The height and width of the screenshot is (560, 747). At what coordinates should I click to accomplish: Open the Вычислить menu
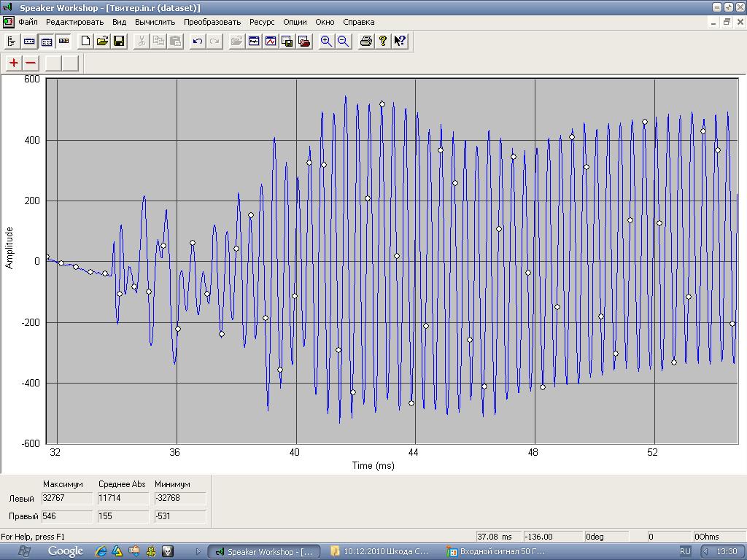[x=155, y=22]
